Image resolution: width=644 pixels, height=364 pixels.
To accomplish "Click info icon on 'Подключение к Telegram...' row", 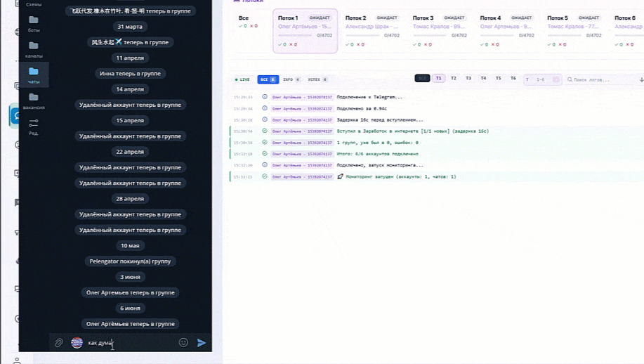I will (x=265, y=97).
